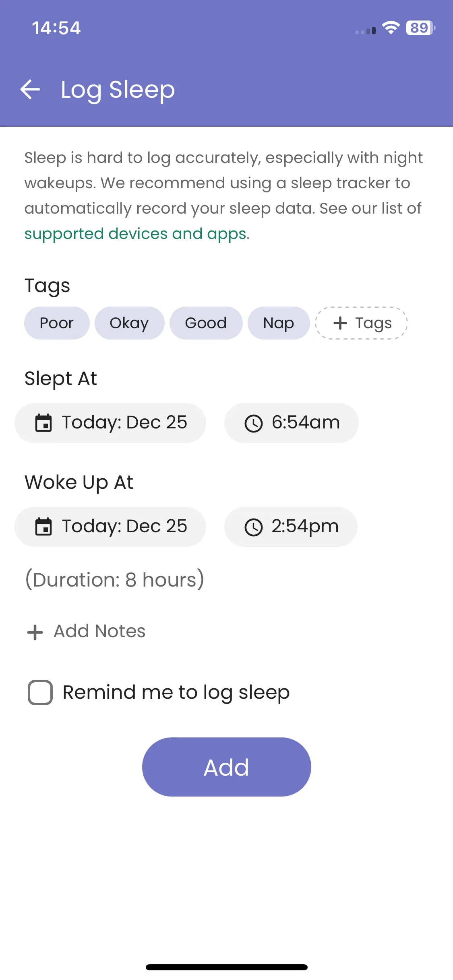
Task: Open Woke Up At date picker
Action: [x=124, y=527]
